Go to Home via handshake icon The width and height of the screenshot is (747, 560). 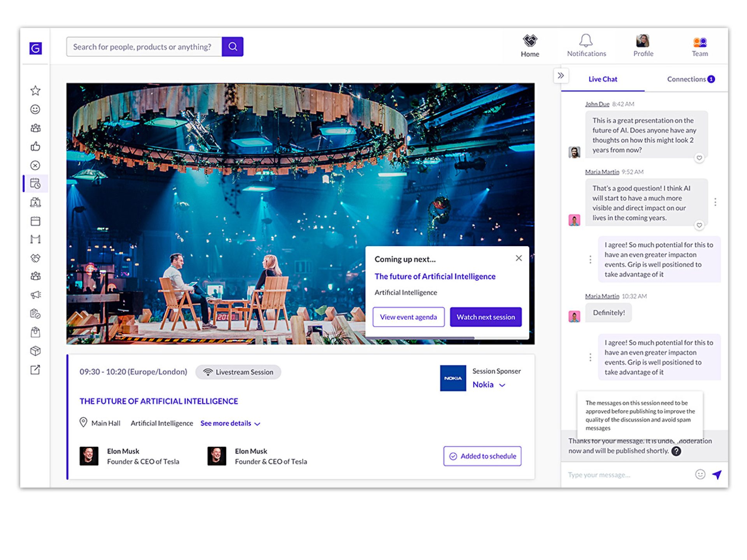click(530, 46)
